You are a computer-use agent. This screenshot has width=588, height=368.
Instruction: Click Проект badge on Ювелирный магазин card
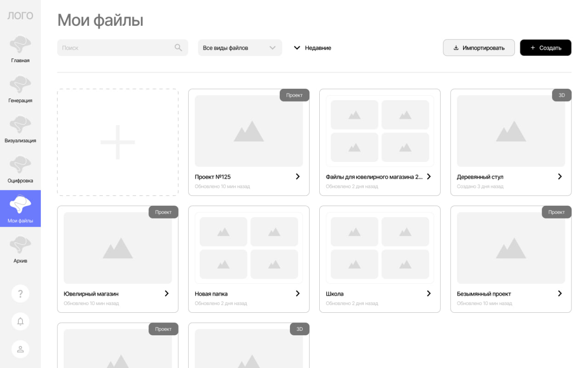[164, 212]
